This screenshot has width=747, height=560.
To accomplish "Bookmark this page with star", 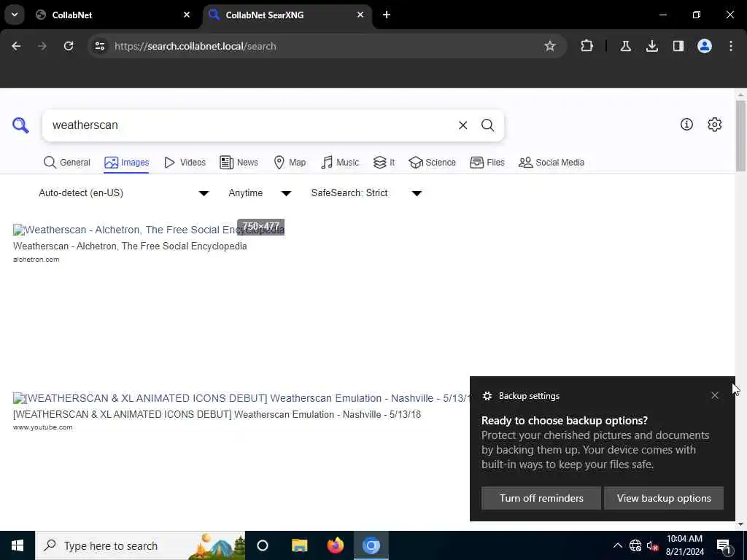I will pyautogui.click(x=550, y=46).
